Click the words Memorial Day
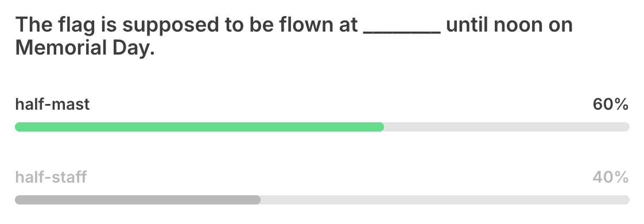 [85, 48]
